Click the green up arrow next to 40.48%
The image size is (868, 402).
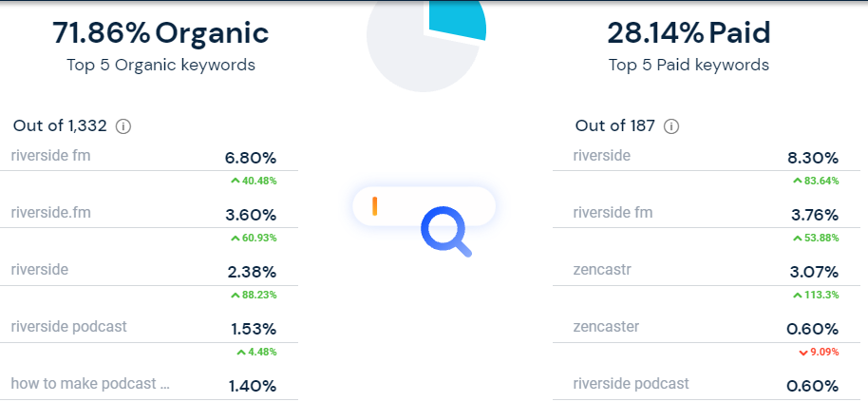pyautogui.click(x=235, y=181)
